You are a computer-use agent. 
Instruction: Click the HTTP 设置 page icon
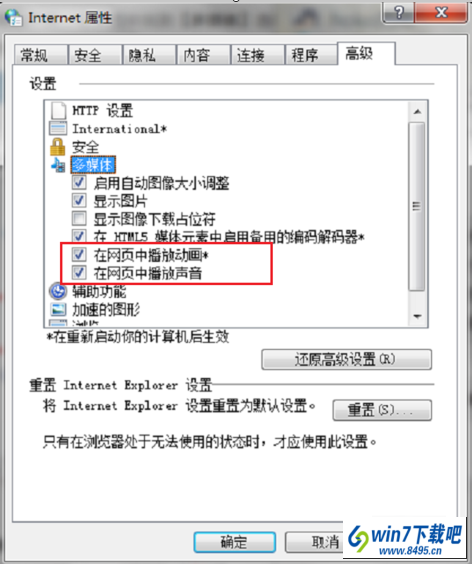(x=58, y=110)
